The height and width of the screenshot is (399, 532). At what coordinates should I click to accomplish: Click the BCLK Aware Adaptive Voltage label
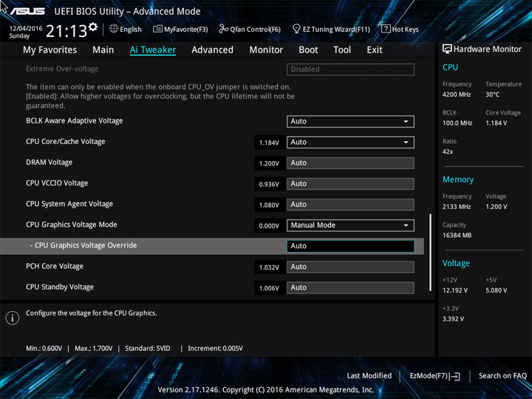pyautogui.click(x=75, y=120)
